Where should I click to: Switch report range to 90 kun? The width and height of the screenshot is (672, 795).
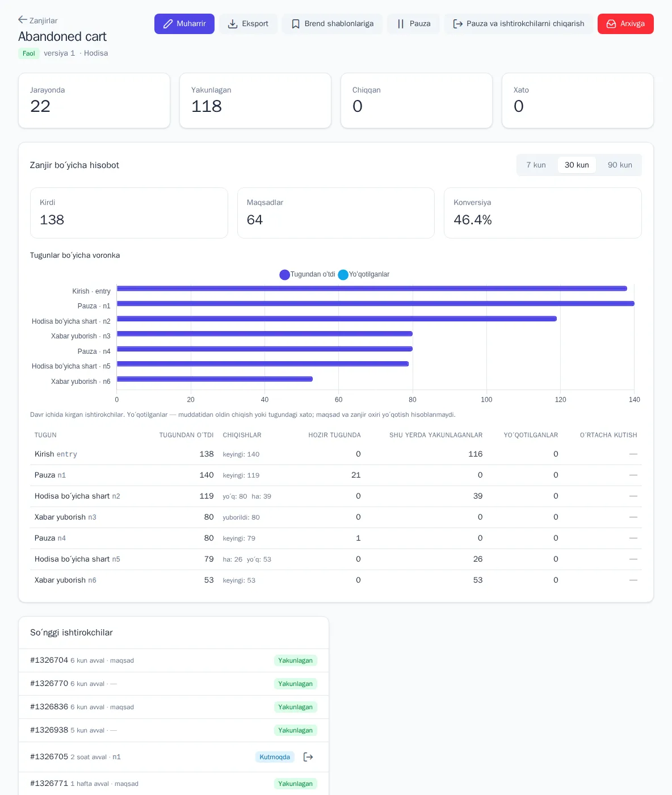pos(620,165)
